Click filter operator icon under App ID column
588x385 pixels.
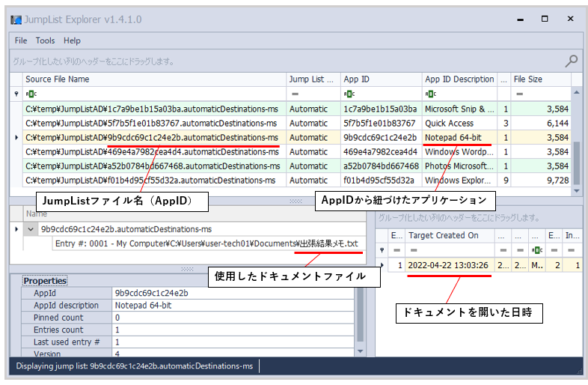click(349, 94)
